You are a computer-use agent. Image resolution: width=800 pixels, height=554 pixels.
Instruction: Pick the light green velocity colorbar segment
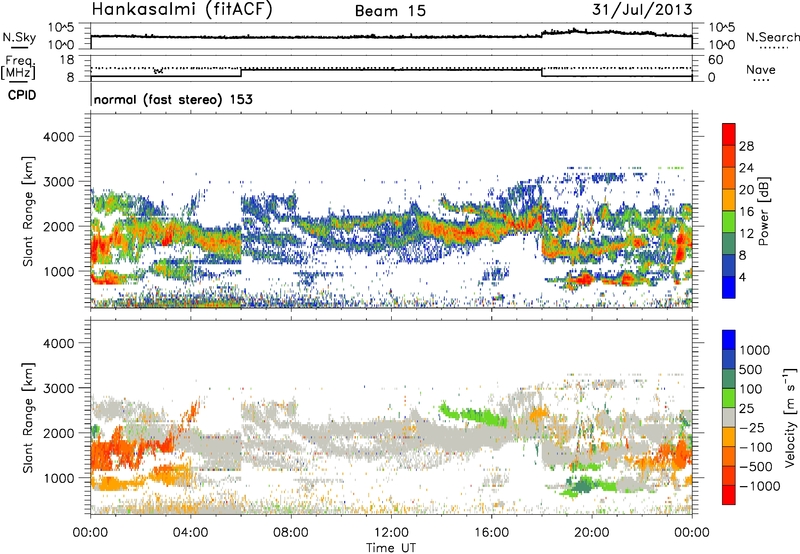(x=729, y=398)
